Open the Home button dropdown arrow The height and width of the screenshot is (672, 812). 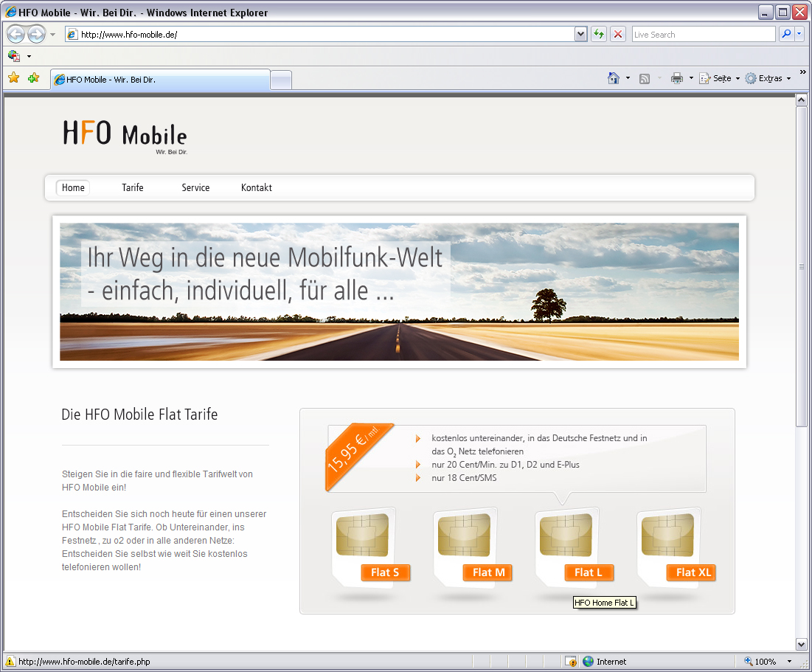[628, 78]
